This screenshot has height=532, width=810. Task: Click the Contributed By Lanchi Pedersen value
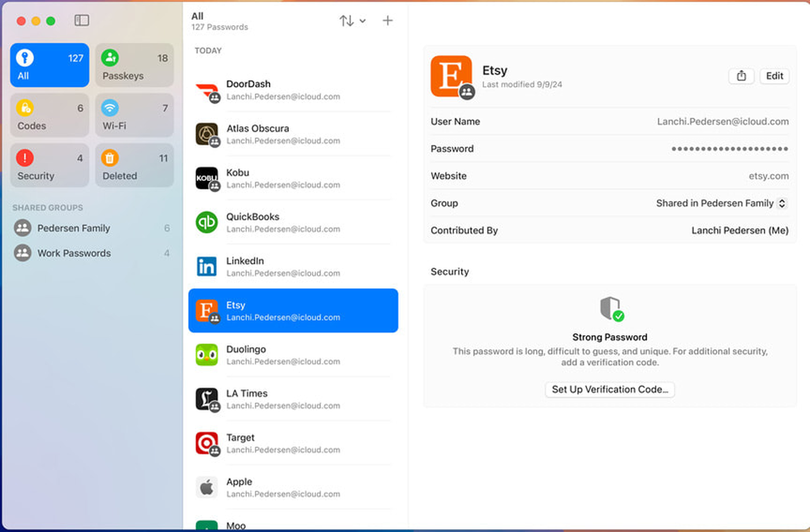740,231
